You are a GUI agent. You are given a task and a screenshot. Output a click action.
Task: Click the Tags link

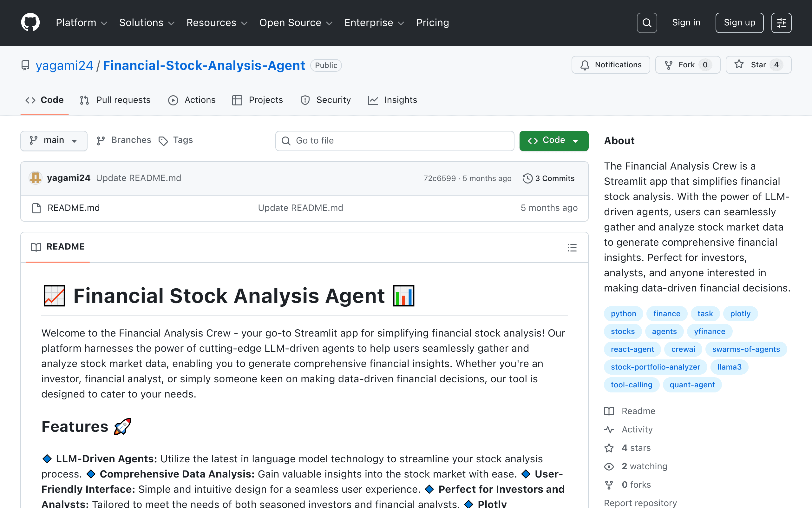click(x=175, y=140)
